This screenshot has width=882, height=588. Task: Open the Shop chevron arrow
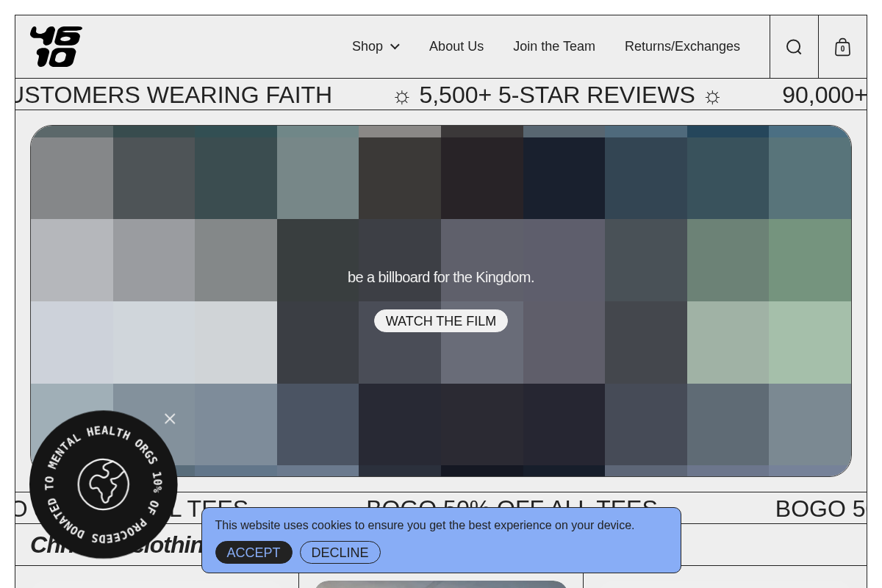click(x=394, y=46)
